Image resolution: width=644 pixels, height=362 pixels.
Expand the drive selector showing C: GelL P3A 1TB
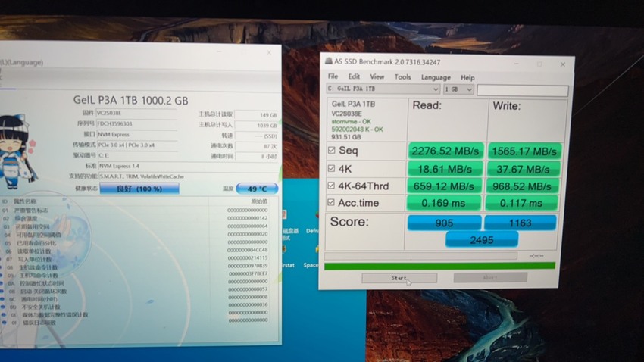pyautogui.click(x=383, y=89)
